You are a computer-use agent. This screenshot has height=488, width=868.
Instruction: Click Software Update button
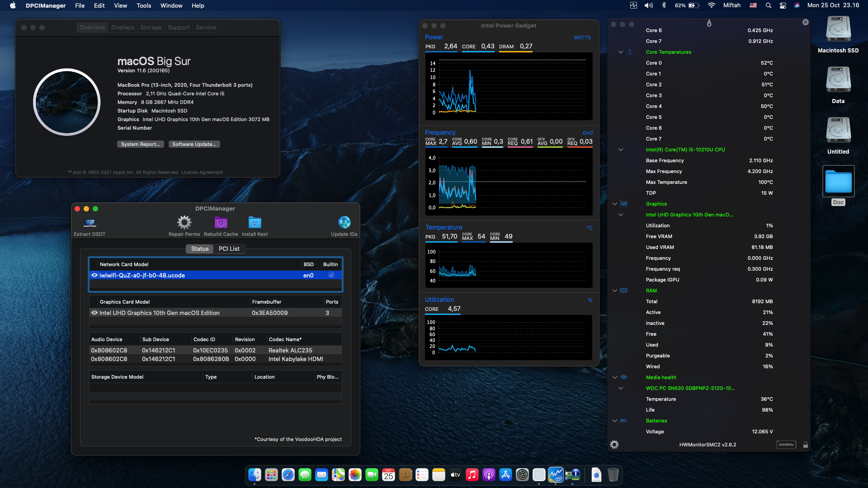[x=194, y=144]
